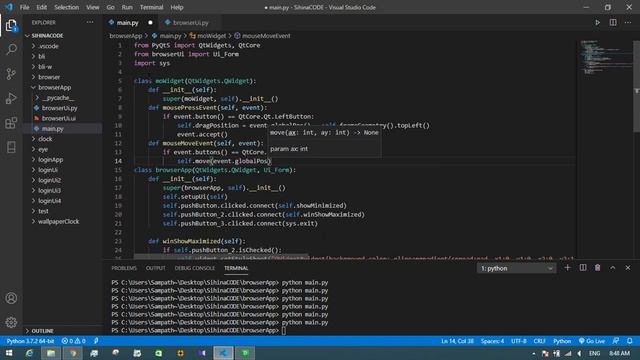Create a new terminal with plus icon
Viewport: 640px width, 360px height.
click(x=567, y=268)
